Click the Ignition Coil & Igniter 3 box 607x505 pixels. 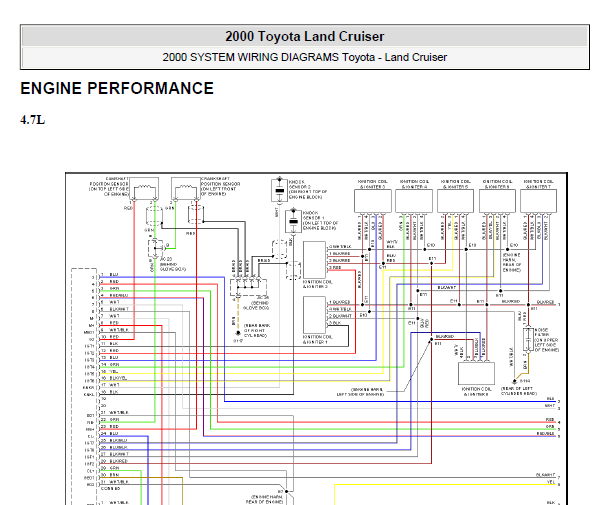coord(373,201)
